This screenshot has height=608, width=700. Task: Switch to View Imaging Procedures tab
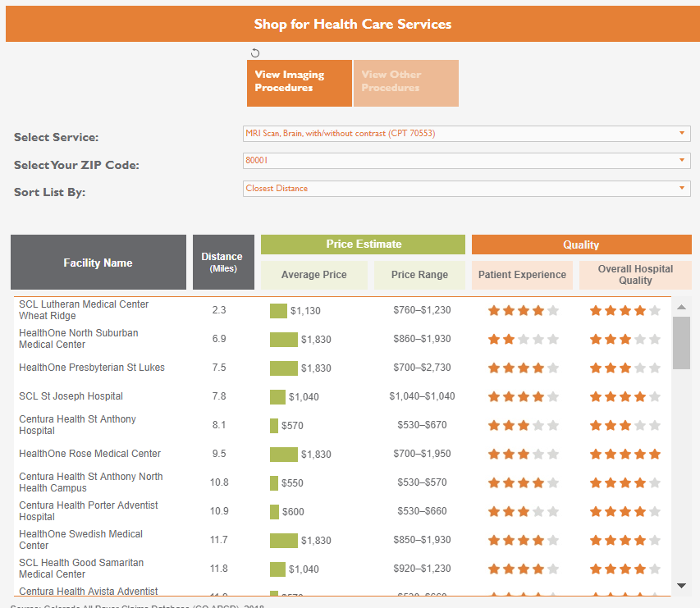click(299, 83)
